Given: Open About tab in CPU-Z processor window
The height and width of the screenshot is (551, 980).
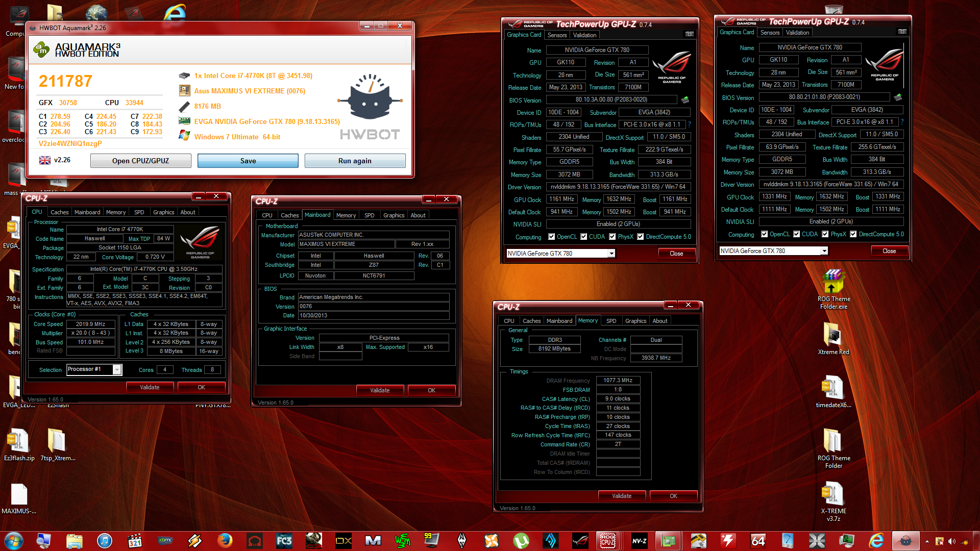Looking at the screenshot, I should (188, 212).
